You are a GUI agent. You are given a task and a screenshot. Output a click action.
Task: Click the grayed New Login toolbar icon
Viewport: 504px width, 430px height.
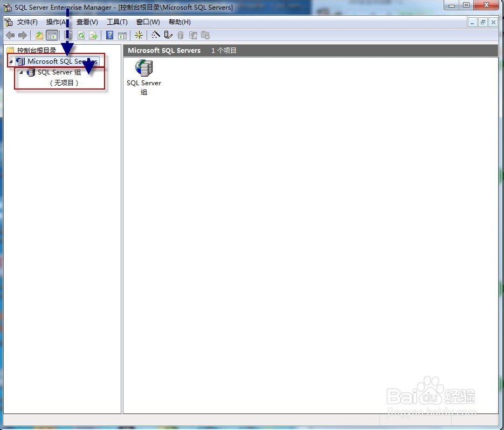pyautogui.click(x=193, y=36)
